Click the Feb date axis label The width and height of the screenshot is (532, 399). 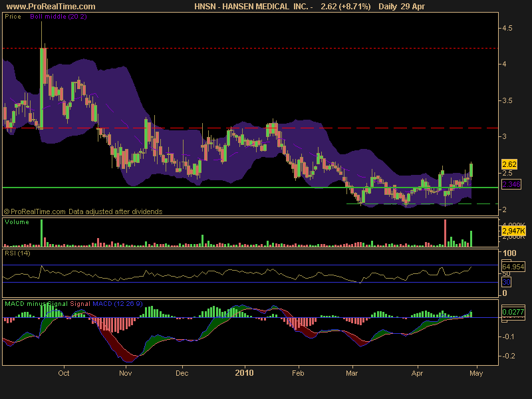(x=298, y=373)
